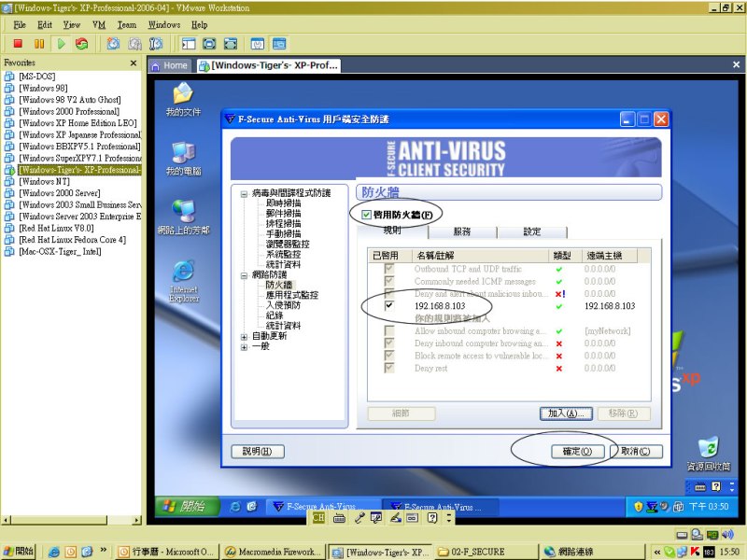
Task: Enable the Allow inbound computer browsing rule
Action: click(389, 331)
